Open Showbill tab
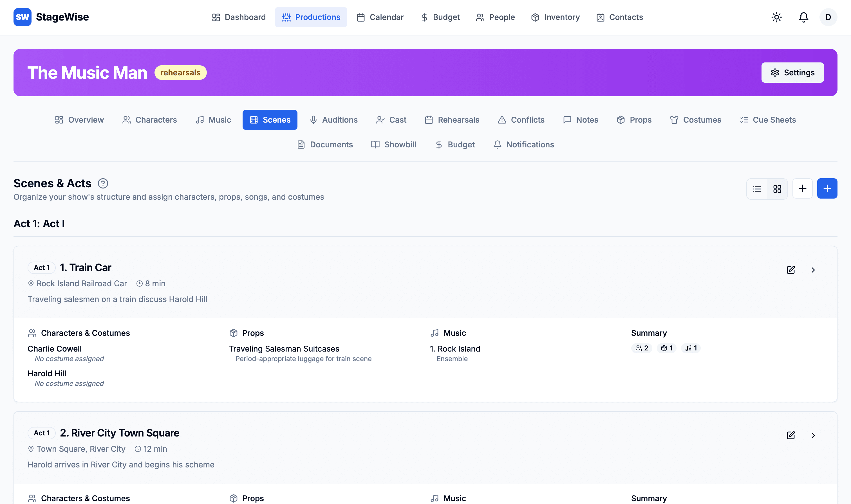851x504 pixels. [x=393, y=145]
